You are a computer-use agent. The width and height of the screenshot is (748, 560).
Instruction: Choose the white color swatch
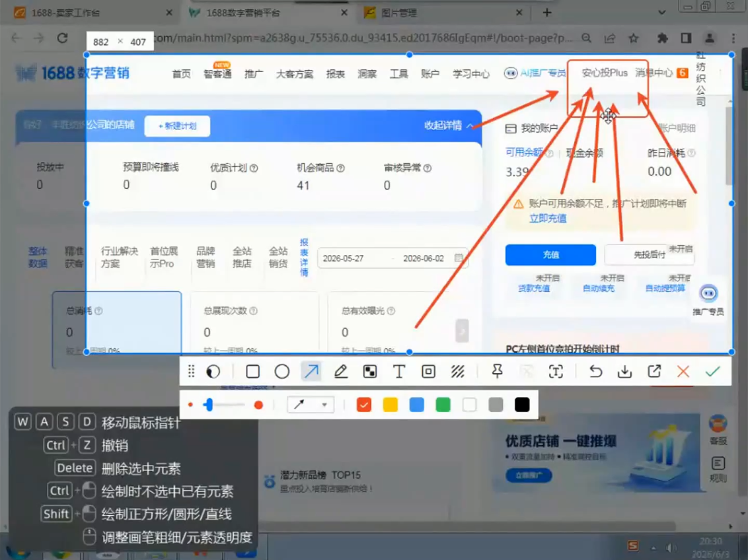pos(469,405)
